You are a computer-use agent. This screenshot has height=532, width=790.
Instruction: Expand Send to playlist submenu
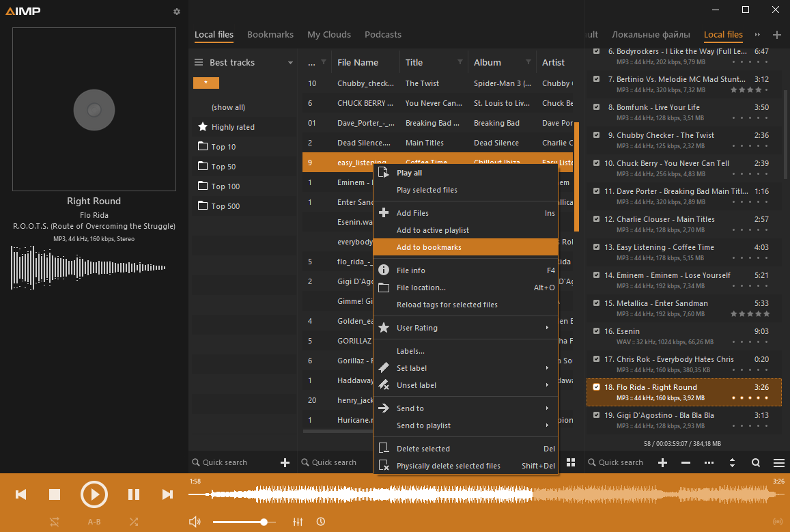[x=466, y=425]
